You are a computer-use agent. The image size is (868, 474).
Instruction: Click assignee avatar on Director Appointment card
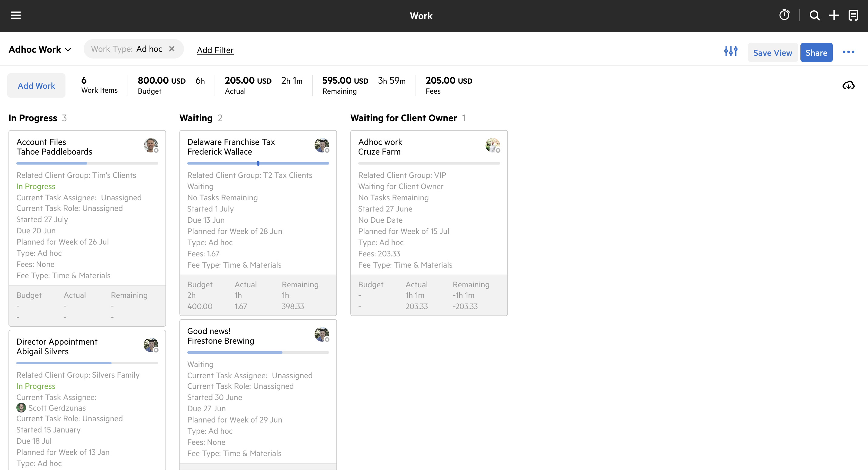tap(151, 345)
